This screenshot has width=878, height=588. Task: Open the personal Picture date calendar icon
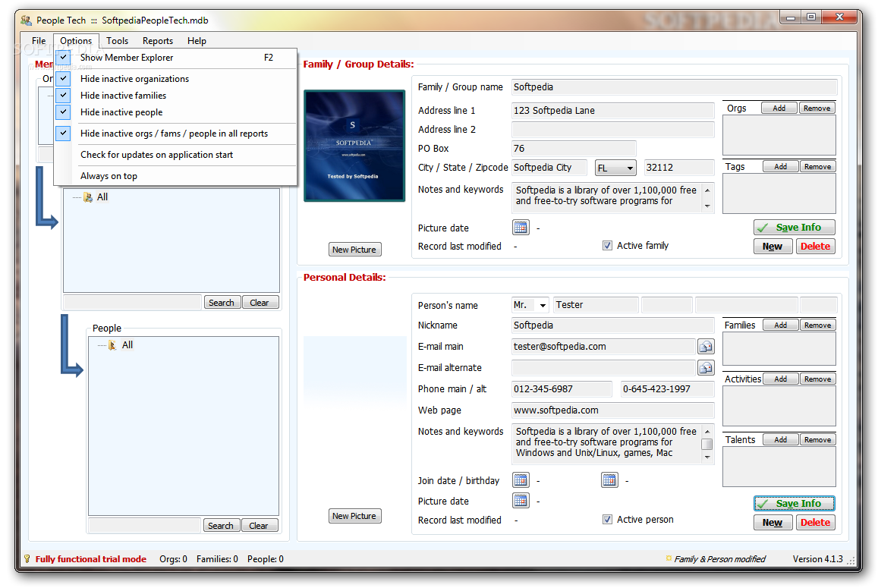point(520,500)
